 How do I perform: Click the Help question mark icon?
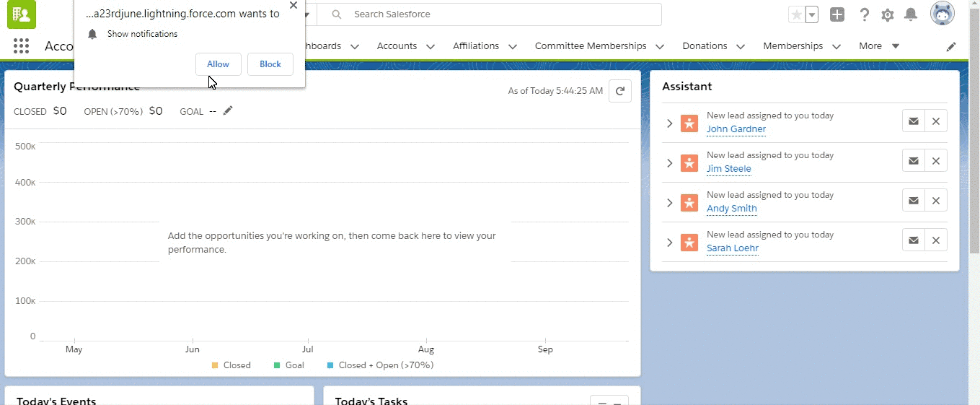[864, 15]
